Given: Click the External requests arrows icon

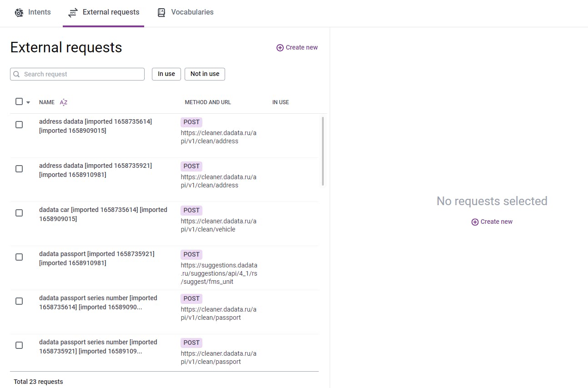Looking at the screenshot, I should (x=73, y=13).
